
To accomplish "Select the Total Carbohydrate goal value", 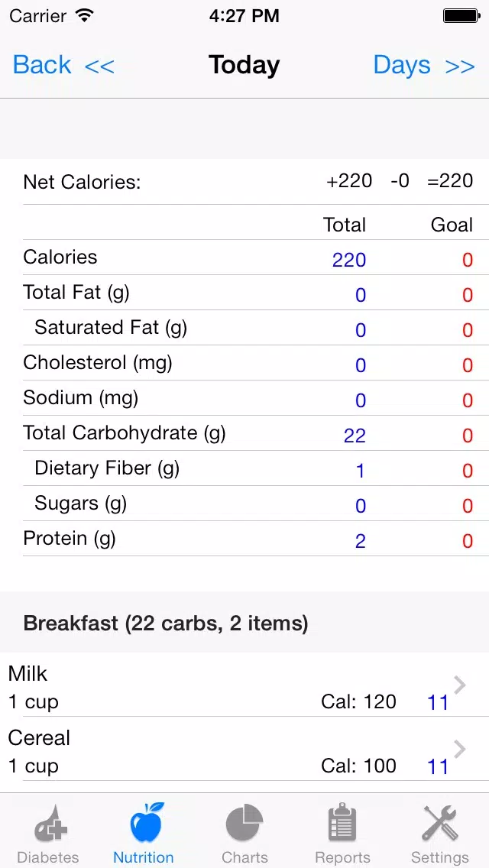I will (x=468, y=436).
